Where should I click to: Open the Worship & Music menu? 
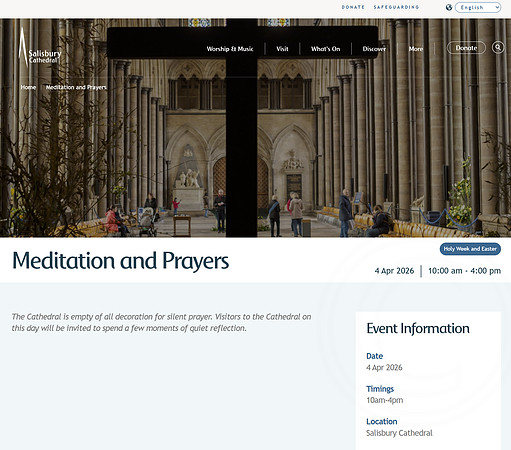coord(230,49)
